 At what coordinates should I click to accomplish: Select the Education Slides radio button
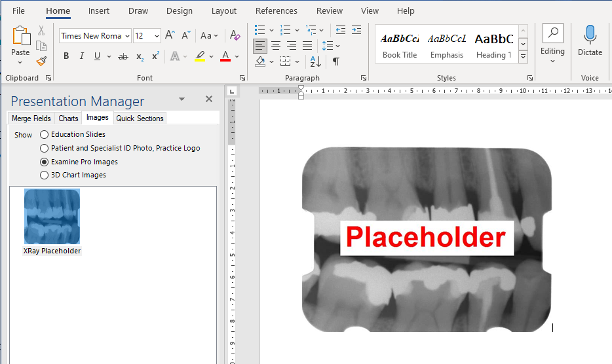pyautogui.click(x=44, y=135)
